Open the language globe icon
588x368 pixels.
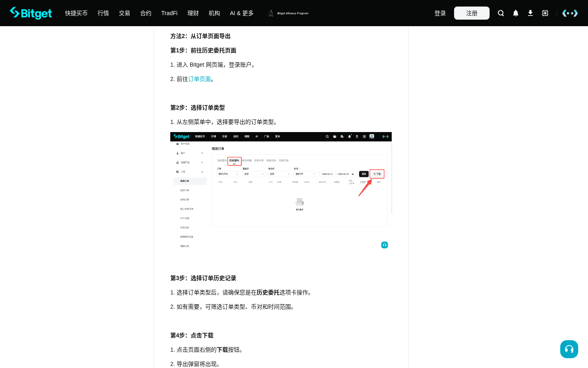[545, 13]
